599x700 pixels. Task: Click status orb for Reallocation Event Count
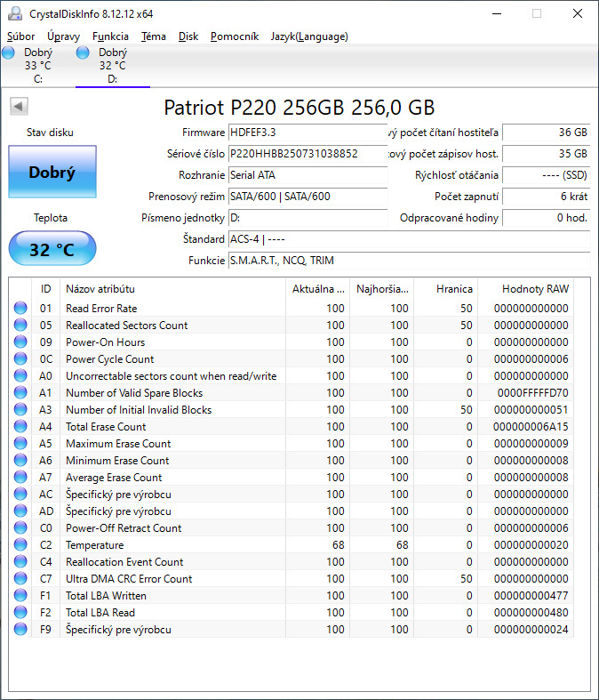pyautogui.click(x=20, y=561)
